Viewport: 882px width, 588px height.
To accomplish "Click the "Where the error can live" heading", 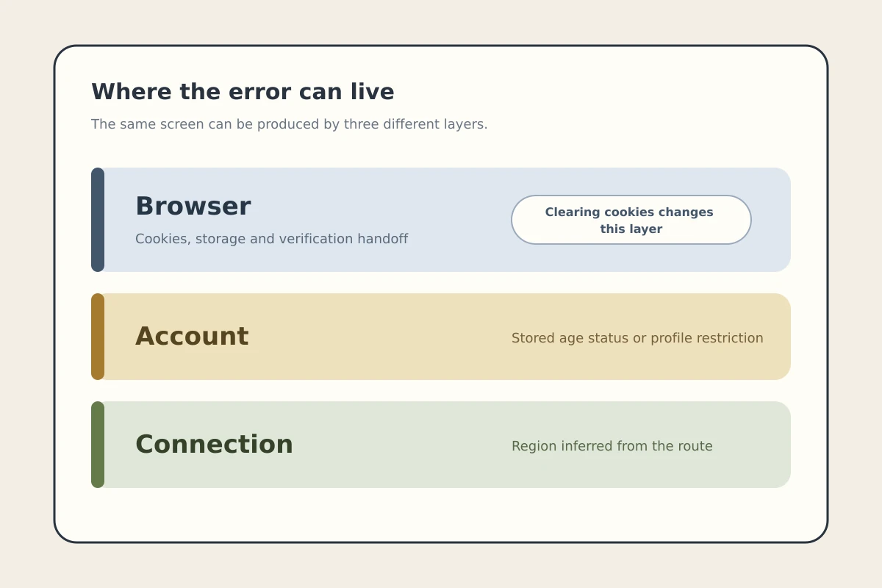I will (x=243, y=92).
